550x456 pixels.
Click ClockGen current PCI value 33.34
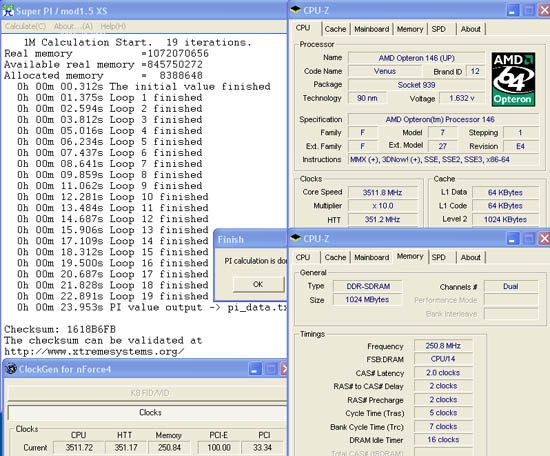[262, 448]
